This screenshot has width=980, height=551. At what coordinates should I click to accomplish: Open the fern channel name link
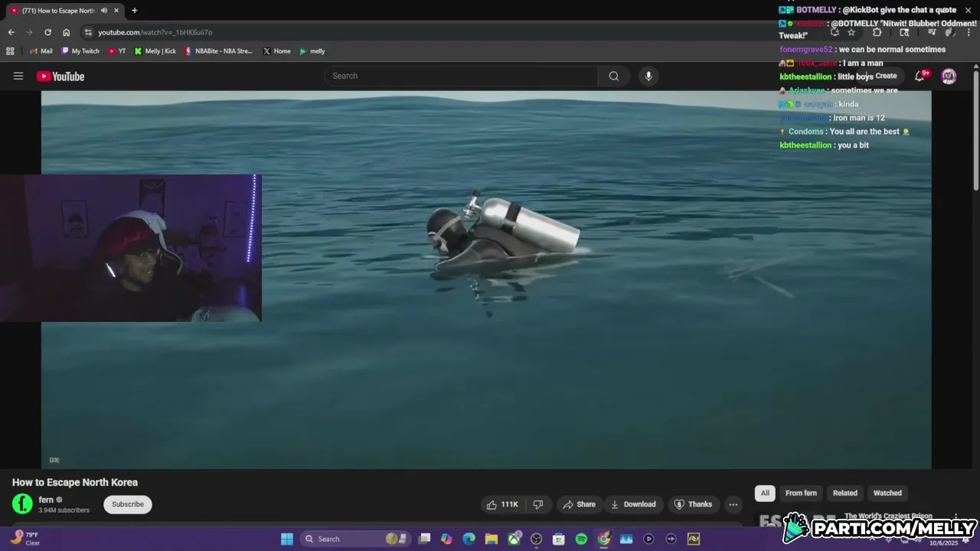(46, 500)
